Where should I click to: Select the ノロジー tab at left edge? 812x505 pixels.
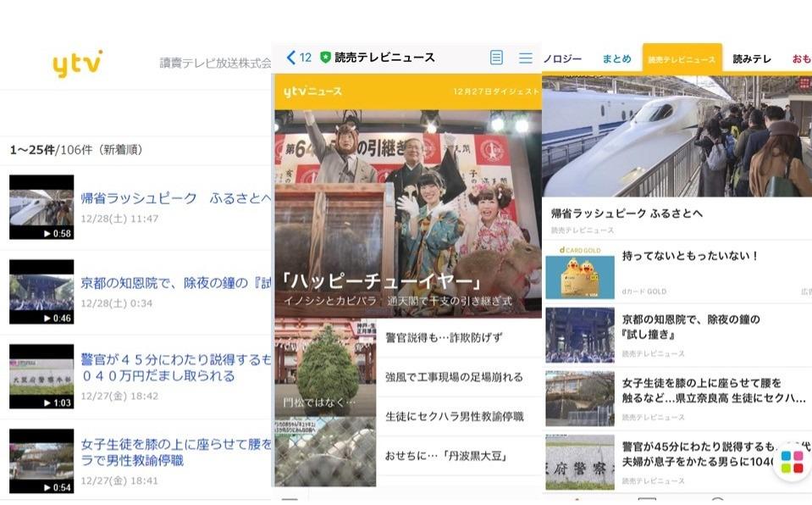(562, 59)
